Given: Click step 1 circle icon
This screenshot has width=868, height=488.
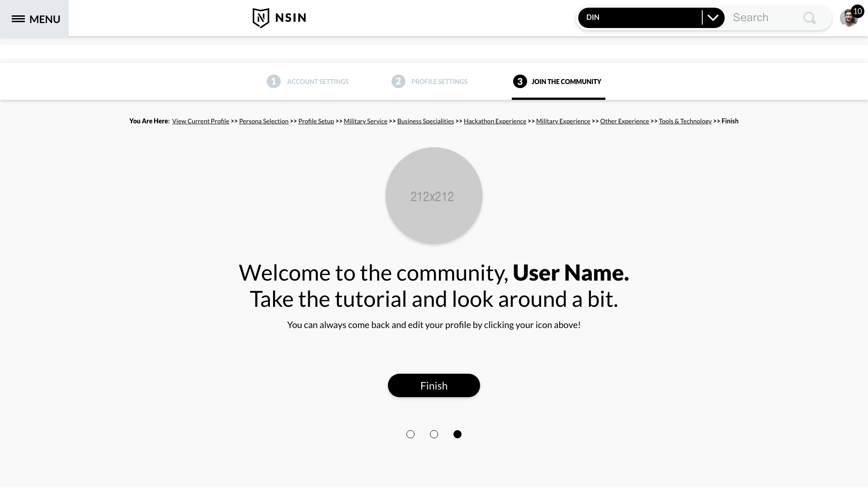Looking at the screenshot, I should (x=274, y=81).
